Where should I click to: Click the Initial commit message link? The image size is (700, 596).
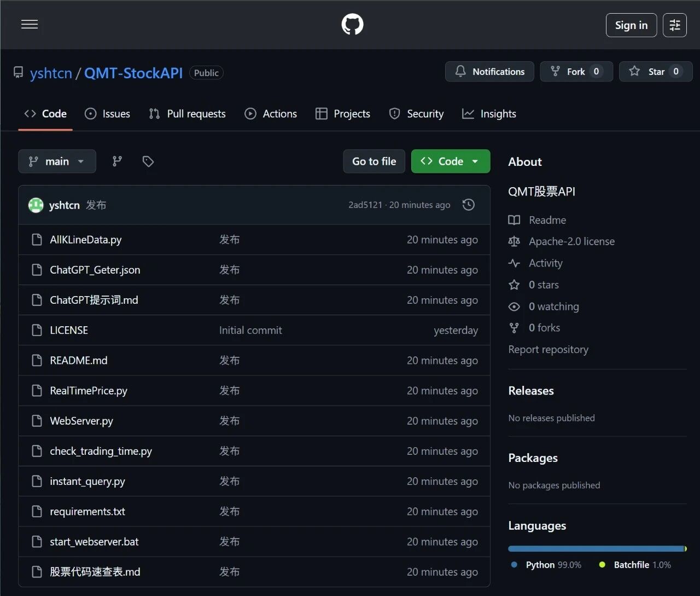pyautogui.click(x=250, y=330)
